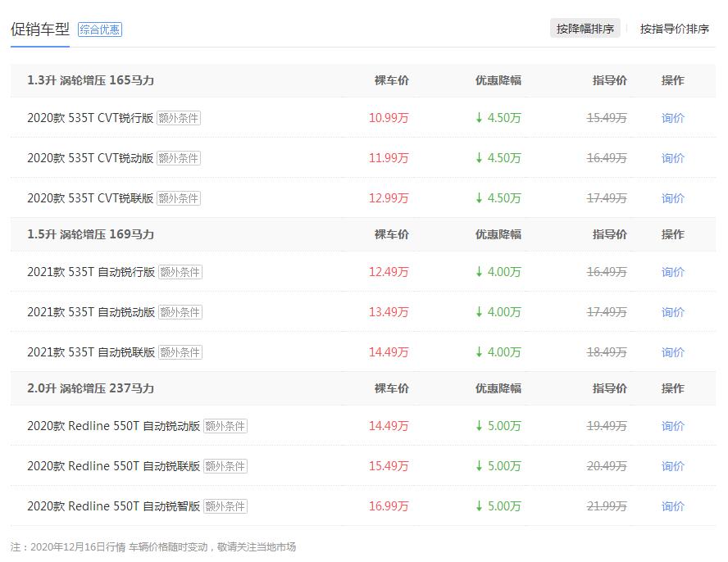Open 额外条件 tag for 535T CVT锐行版
Screen dimensions: 728x562
coord(179,118)
